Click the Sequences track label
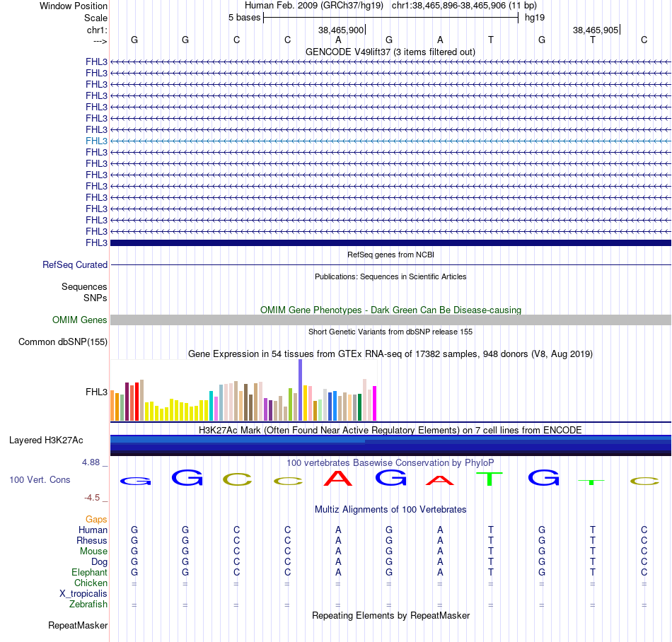The height and width of the screenshot is (642, 672). click(84, 286)
